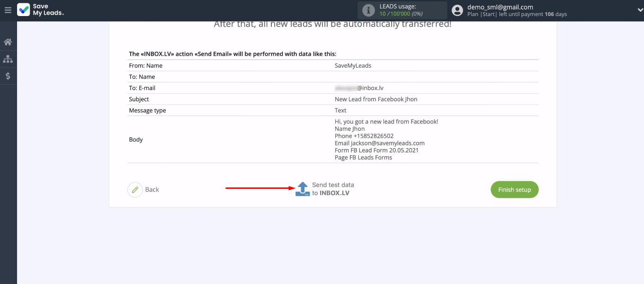Send test data to INBOX.LV
This screenshot has width=644, height=284.
(333, 189)
